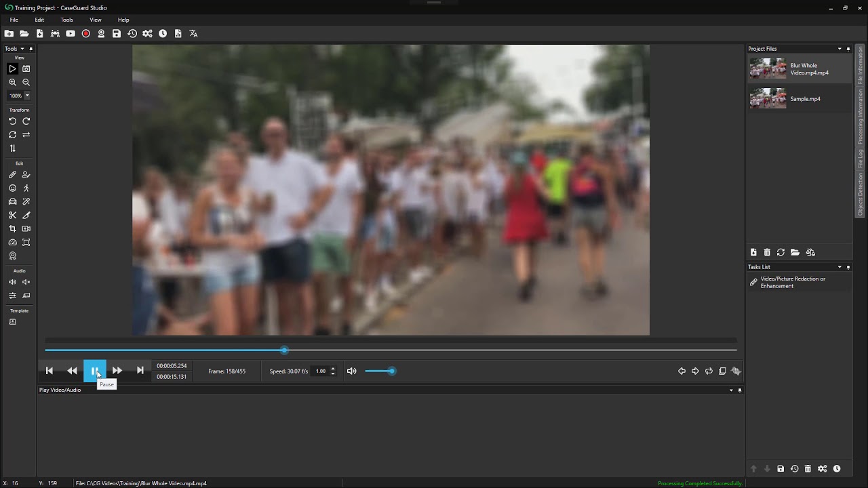
Task: Open the Project Files panel dropdown arrow
Action: [840, 49]
